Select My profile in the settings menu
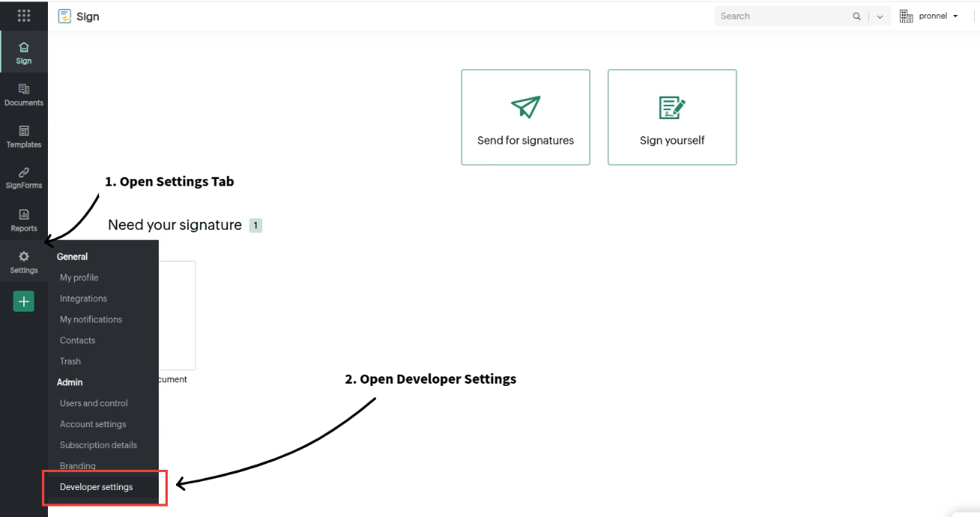The width and height of the screenshot is (980, 517). click(79, 277)
